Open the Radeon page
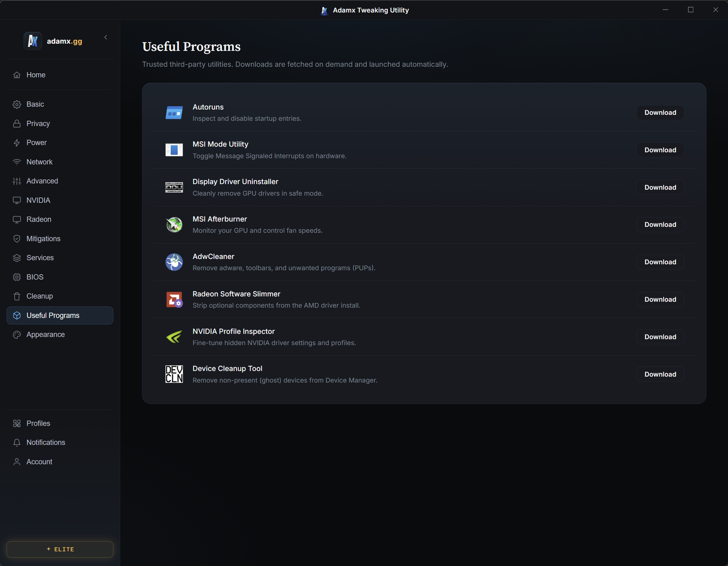The image size is (728, 566). [x=60, y=219]
